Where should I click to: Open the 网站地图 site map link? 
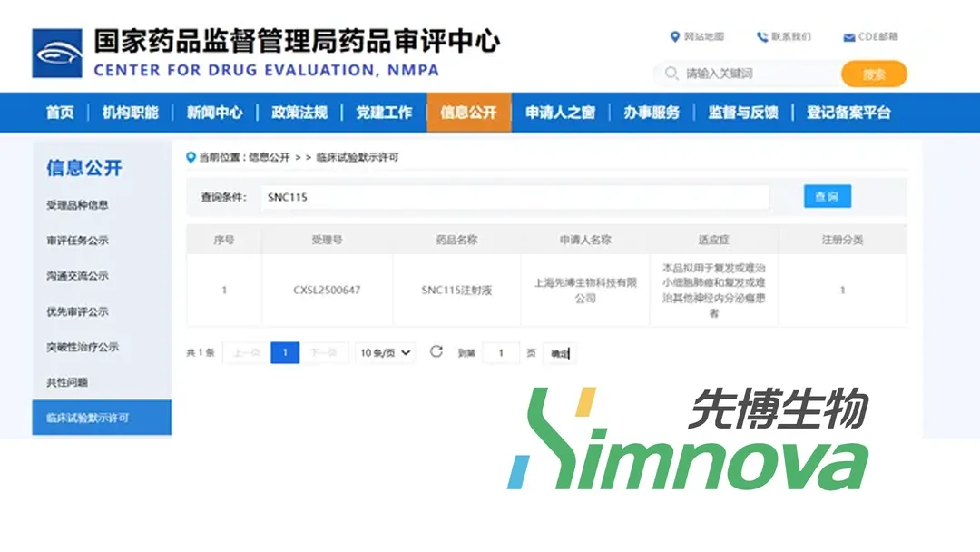697,37
